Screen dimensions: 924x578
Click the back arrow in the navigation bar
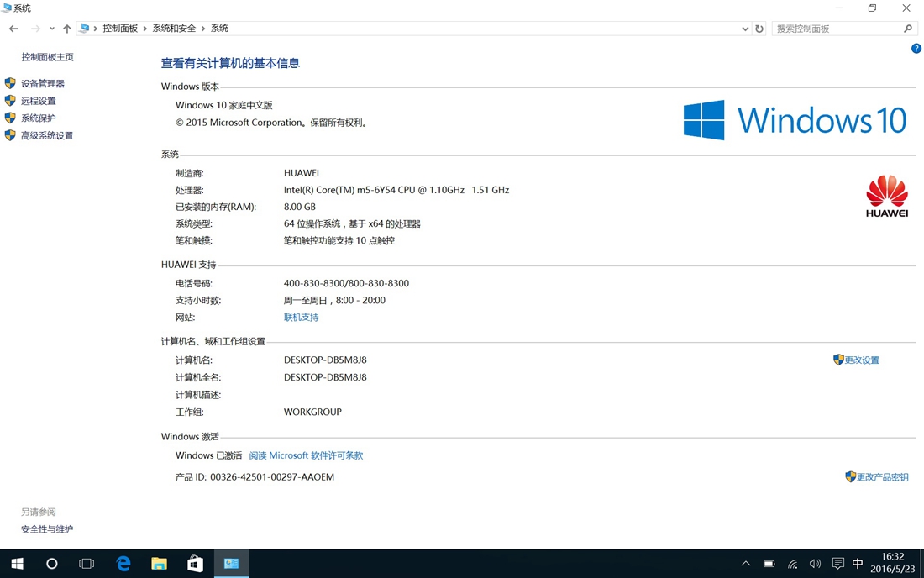[13, 29]
